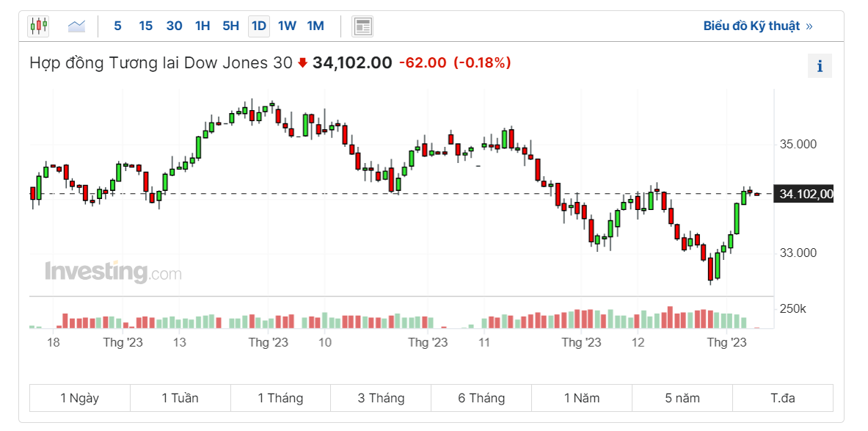Choose the 1M monthly interval
Screen dimensions: 868x431
pos(316,26)
